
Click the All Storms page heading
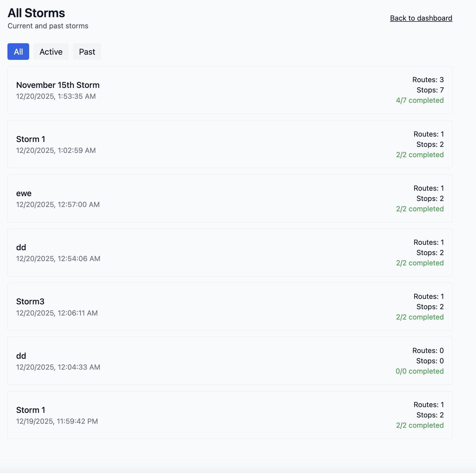click(36, 13)
